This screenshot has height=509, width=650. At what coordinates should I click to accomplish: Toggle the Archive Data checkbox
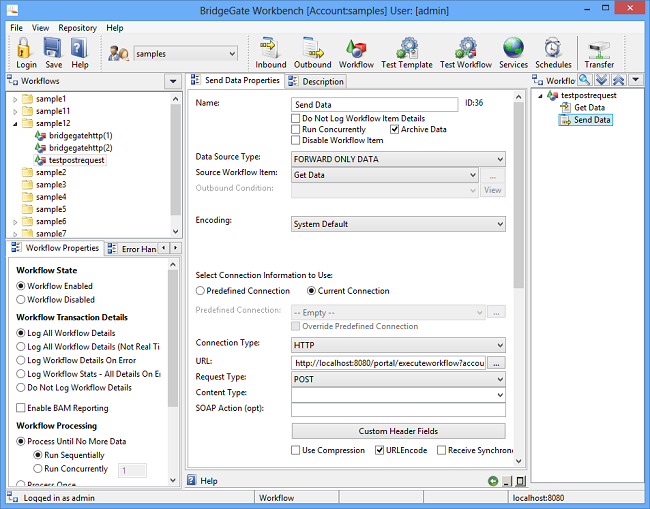(x=394, y=129)
